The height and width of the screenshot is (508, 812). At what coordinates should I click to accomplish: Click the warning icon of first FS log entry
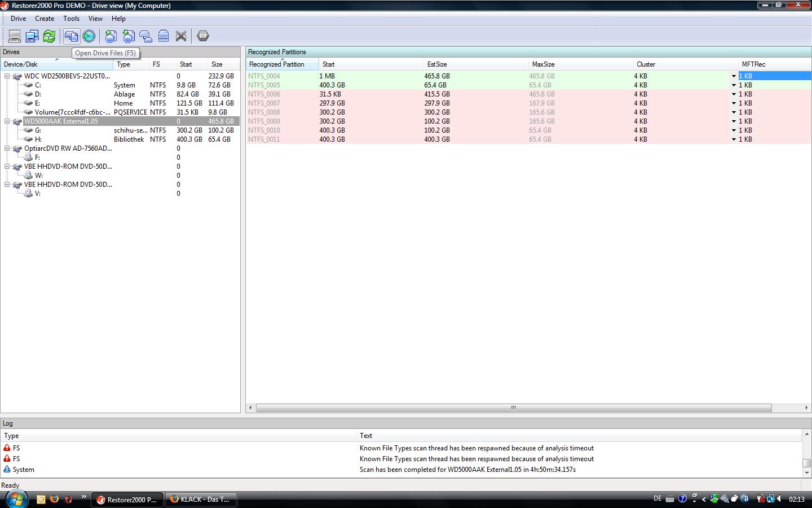click(x=7, y=448)
